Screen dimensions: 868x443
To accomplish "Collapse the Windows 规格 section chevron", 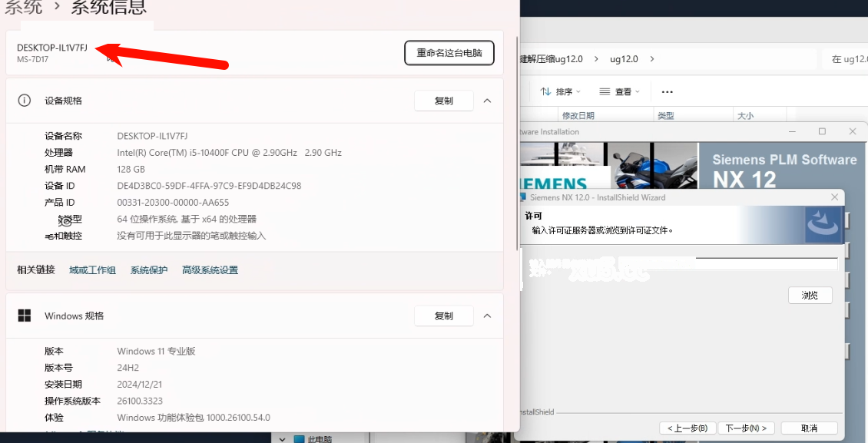I will pos(487,316).
